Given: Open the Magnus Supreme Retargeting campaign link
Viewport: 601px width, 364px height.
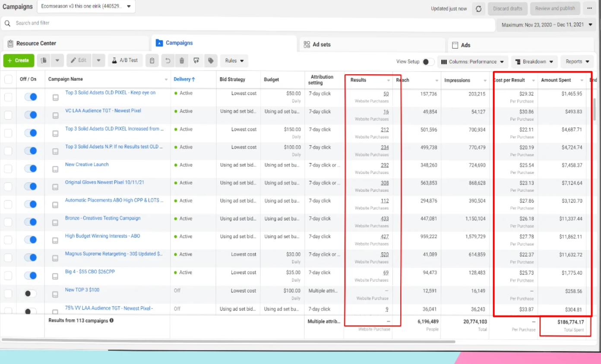Looking at the screenshot, I should tap(114, 254).
